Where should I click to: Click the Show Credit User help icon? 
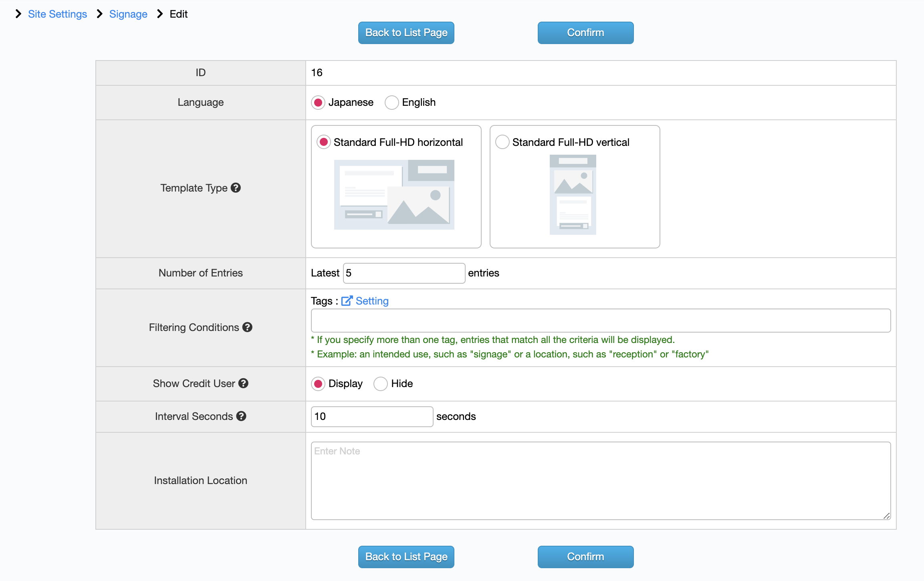click(x=244, y=383)
